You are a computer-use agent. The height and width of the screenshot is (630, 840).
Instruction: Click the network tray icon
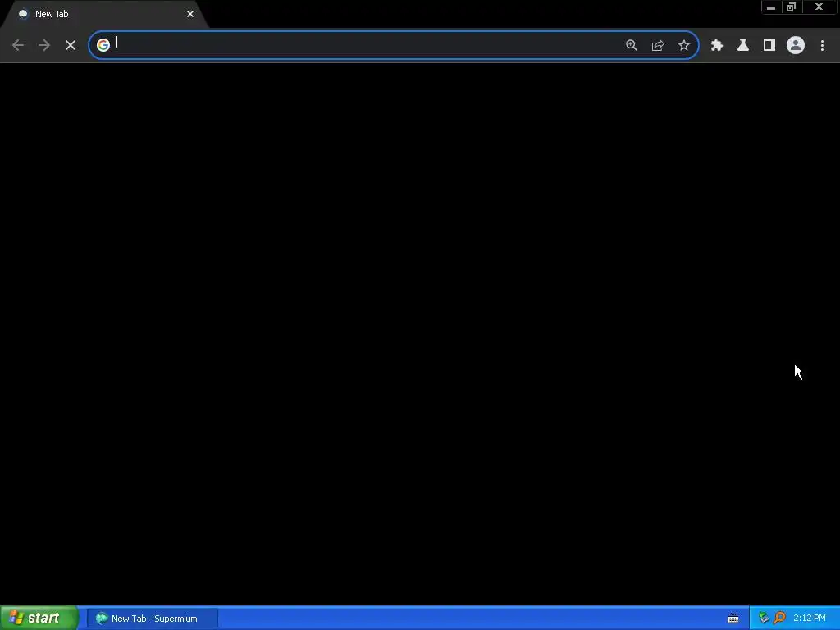[x=764, y=619]
